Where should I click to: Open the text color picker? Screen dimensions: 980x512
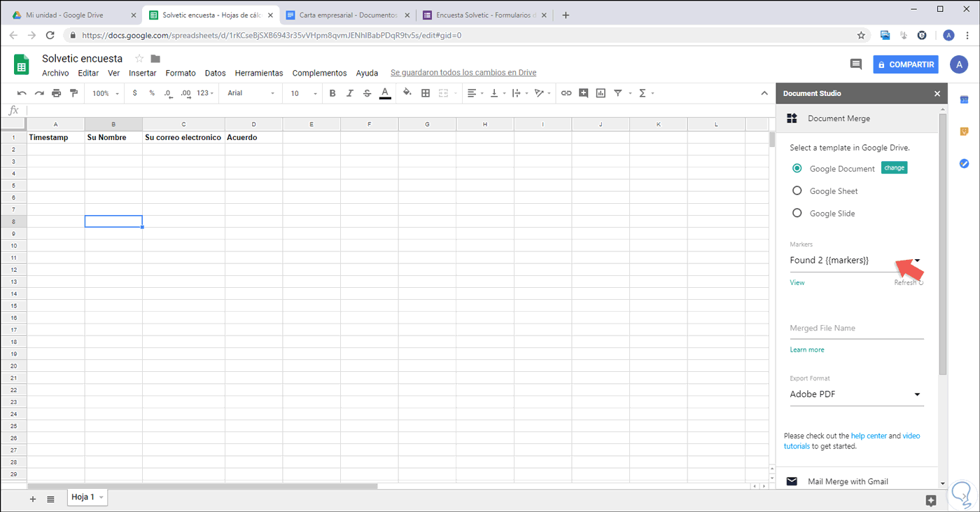coord(385,93)
